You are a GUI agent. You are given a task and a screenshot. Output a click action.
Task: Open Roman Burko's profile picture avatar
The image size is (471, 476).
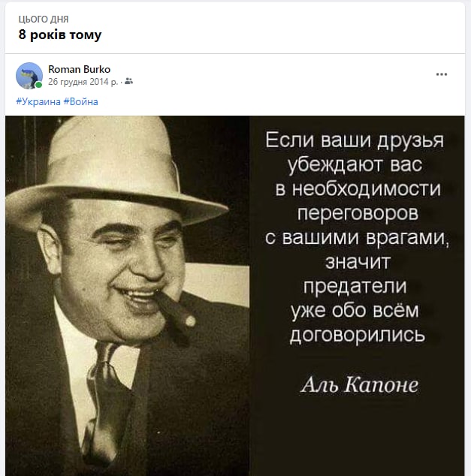[x=29, y=76]
